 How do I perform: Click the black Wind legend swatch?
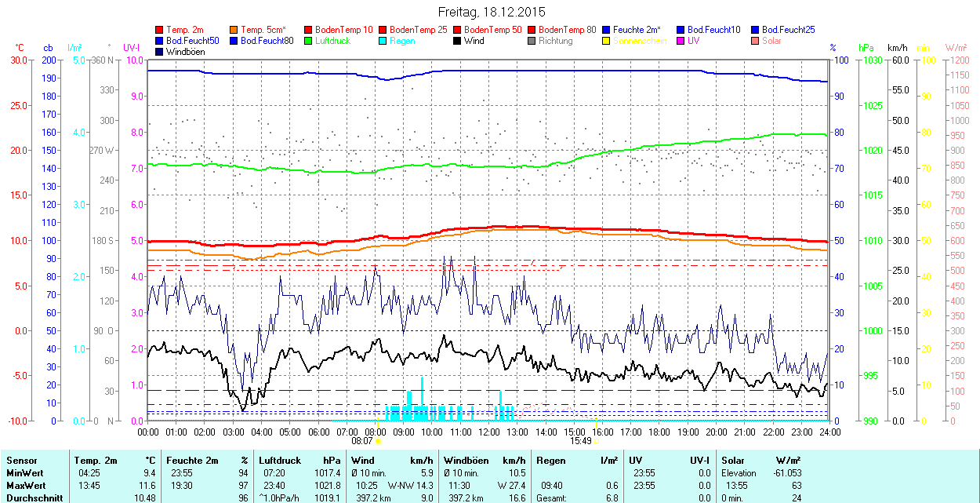point(458,41)
